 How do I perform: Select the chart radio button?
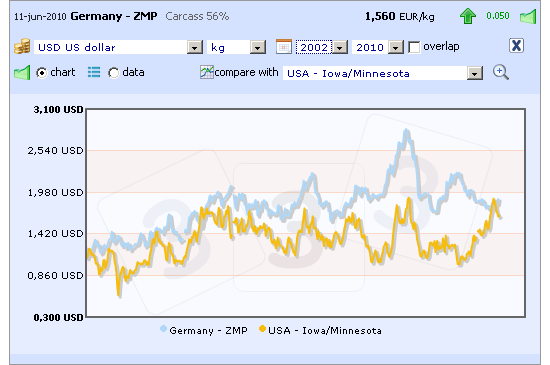pos(41,73)
